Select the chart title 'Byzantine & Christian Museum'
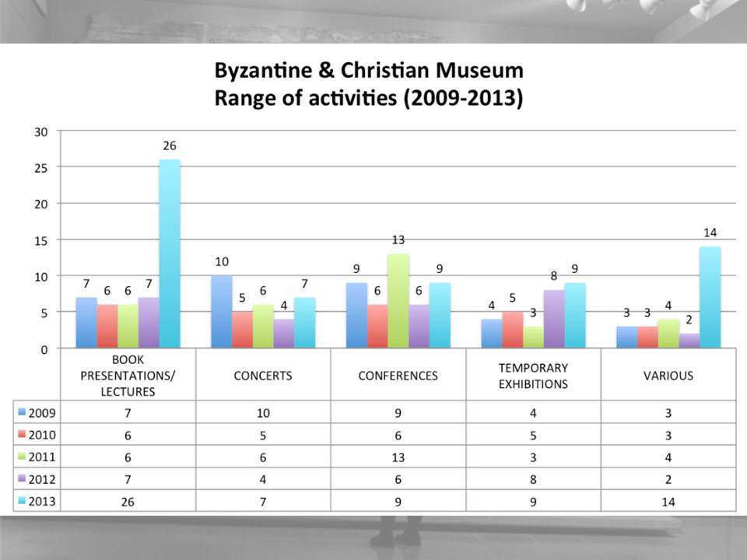The height and width of the screenshot is (560, 747). [x=369, y=71]
